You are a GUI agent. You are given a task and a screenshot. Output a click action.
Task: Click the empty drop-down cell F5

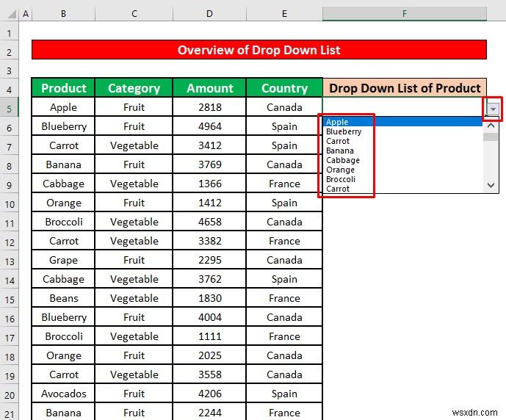click(x=403, y=106)
